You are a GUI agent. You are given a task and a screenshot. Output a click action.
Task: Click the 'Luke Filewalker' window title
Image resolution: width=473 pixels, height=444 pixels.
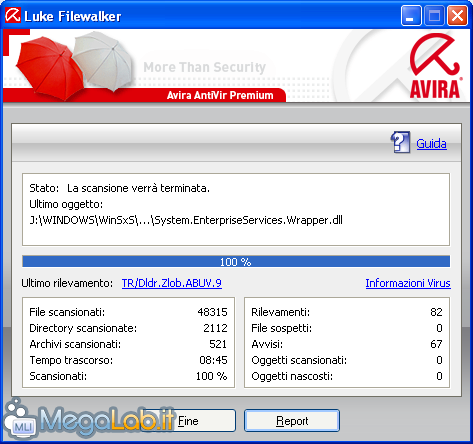pyautogui.click(x=73, y=16)
